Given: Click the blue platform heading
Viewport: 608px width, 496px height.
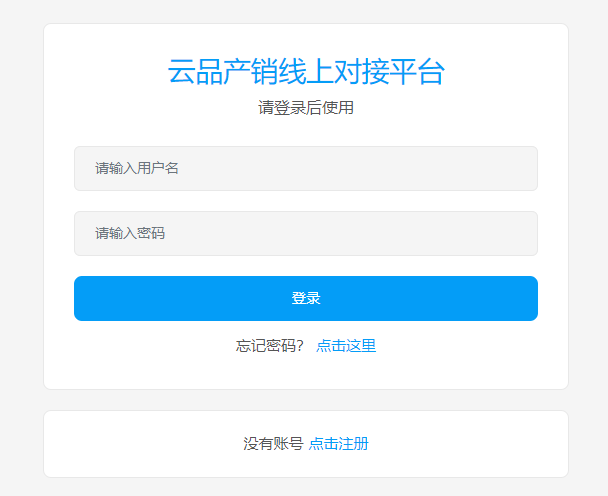Looking at the screenshot, I should pos(305,73).
